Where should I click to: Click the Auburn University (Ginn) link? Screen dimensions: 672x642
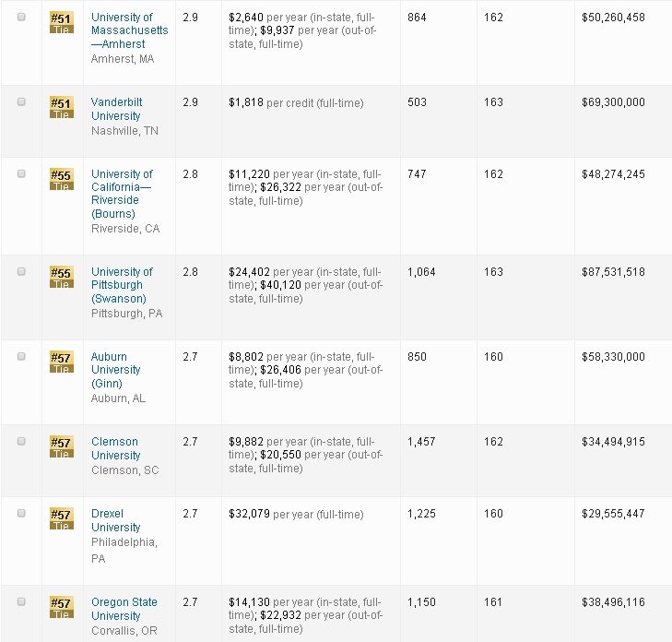point(115,370)
